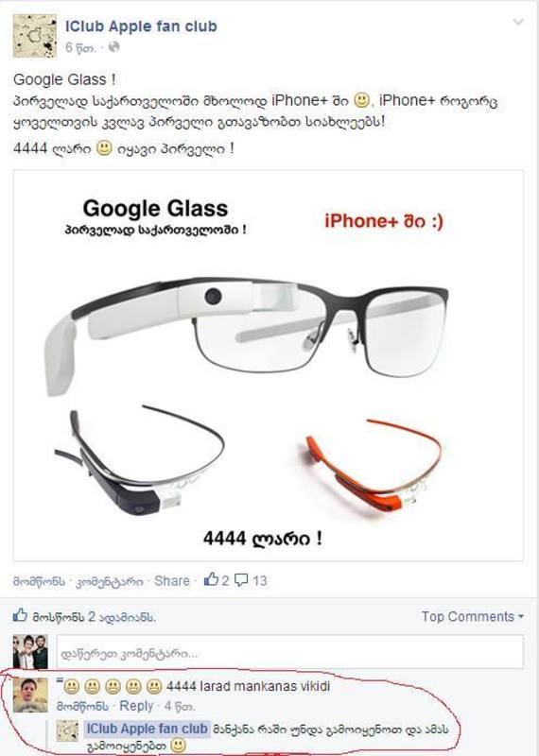Click the public globe privacy icon
Screen dimensions: 539x756
(x=113, y=46)
